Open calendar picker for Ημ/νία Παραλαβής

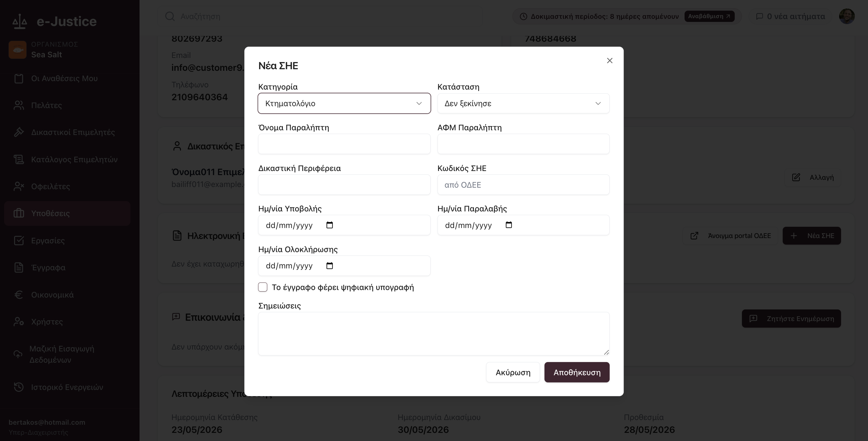(509, 225)
